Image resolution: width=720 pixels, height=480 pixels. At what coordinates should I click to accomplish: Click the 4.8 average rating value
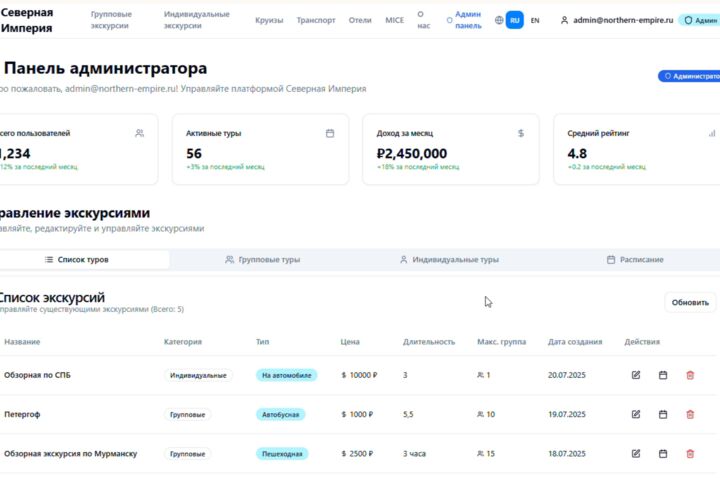pos(577,153)
